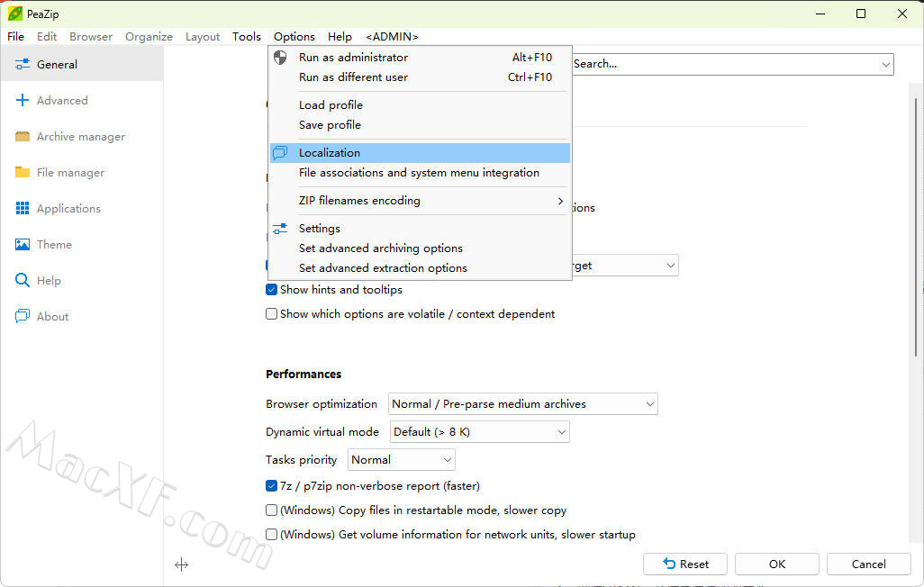Click the vertical scrollbar of settings panel
The height and width of the screenshot is (587, 924).
916,227
